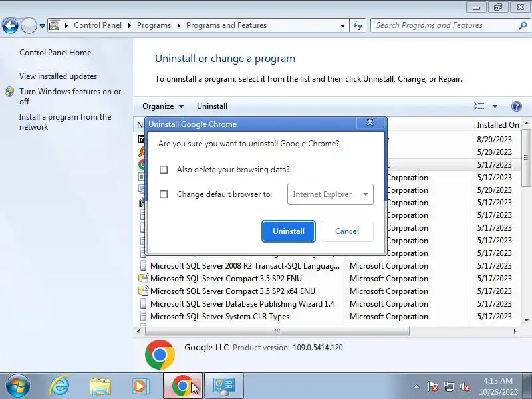Open Install a program from the network
The height and width of the screenshot is (399, 532).
pos(65,122)
